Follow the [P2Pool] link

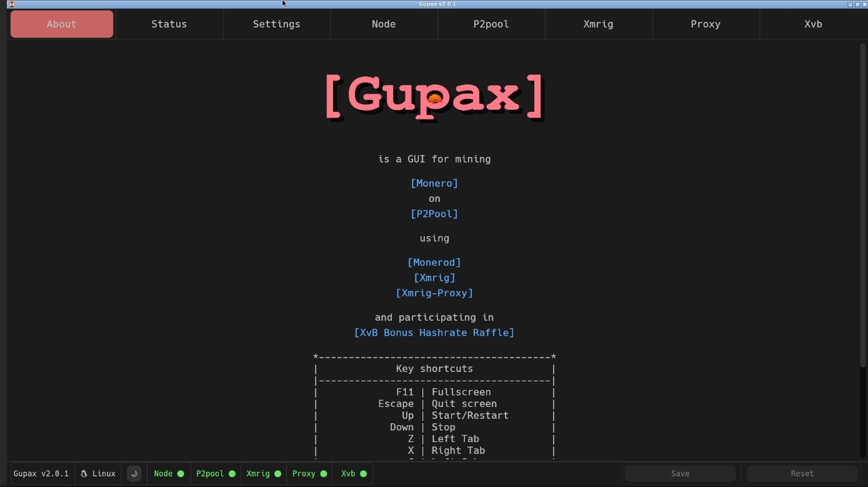434,214
